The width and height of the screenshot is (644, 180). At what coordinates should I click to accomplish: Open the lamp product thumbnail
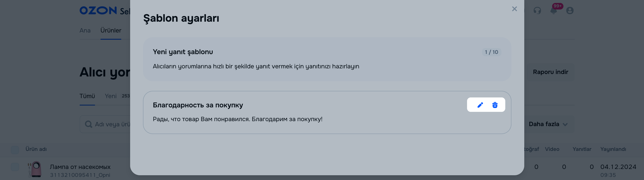(x=36, y=169)
